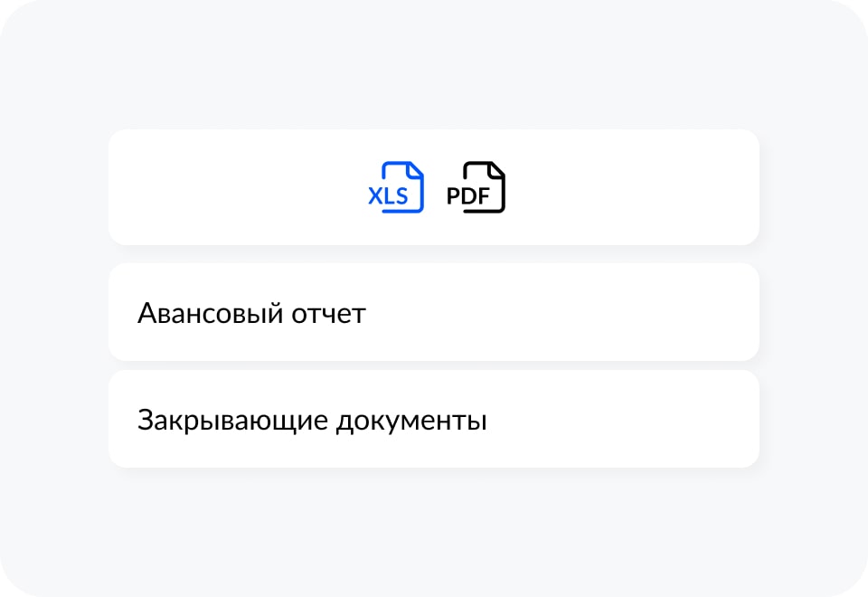Click the Закрывающие документы text label
The image size is (868, 597).
point(312,421)
